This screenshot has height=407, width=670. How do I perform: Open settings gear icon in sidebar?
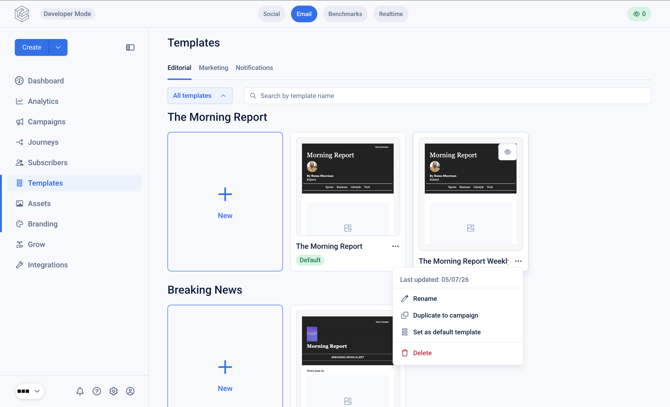pyautogui.click(x=113, y=391)
